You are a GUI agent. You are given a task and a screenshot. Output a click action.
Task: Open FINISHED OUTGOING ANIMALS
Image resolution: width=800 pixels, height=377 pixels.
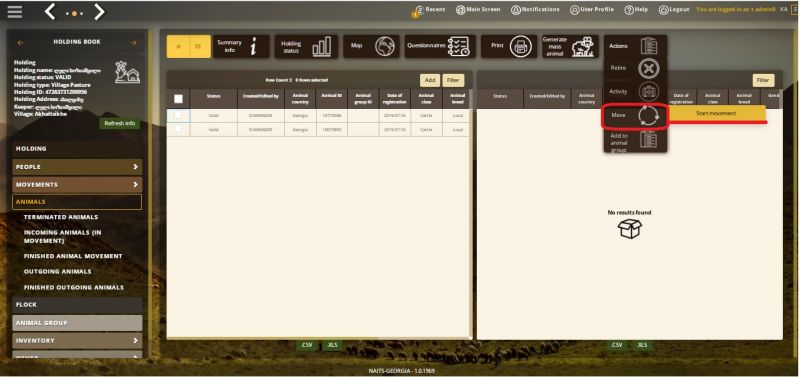(x=73, y=288)
